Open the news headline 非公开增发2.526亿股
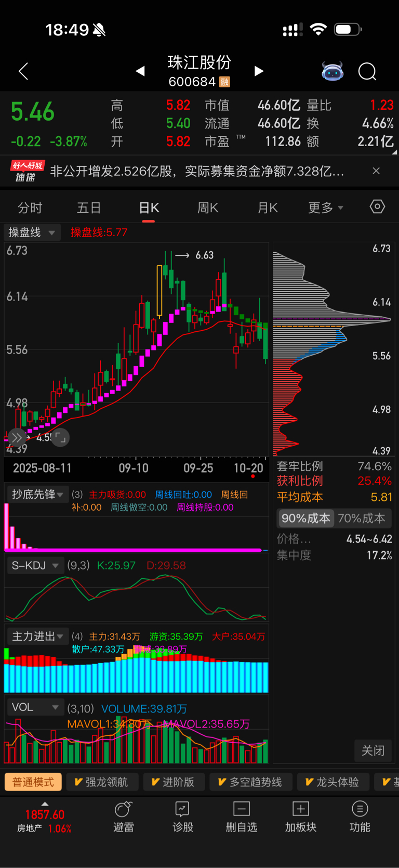The height and width of the screenshot is (868, 399). pos(197,171)
